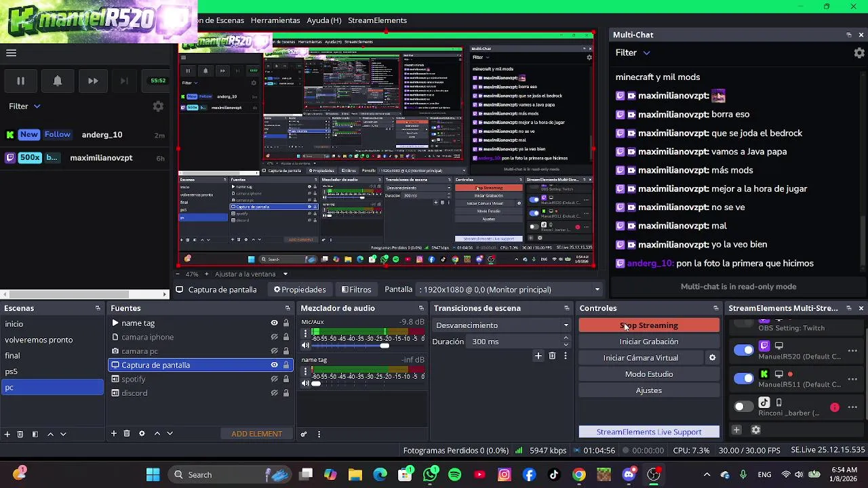Switch to the inicio scene
Viewport: 868px width, 488px height.
point(52,324)
